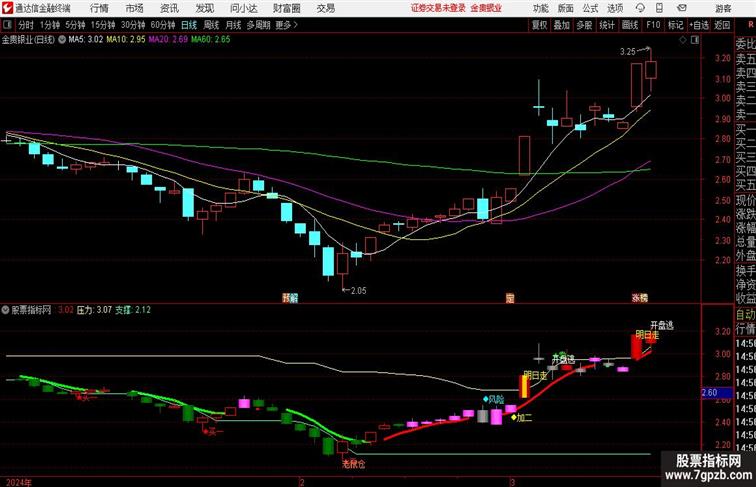Select the 周线 weekly period tab
756x487 pixels.
click(x=211, y=25)
